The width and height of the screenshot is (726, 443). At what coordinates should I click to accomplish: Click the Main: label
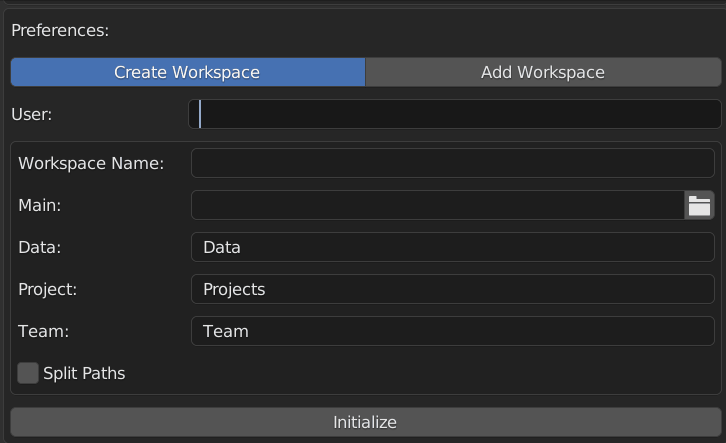click(x=40, y=206)
